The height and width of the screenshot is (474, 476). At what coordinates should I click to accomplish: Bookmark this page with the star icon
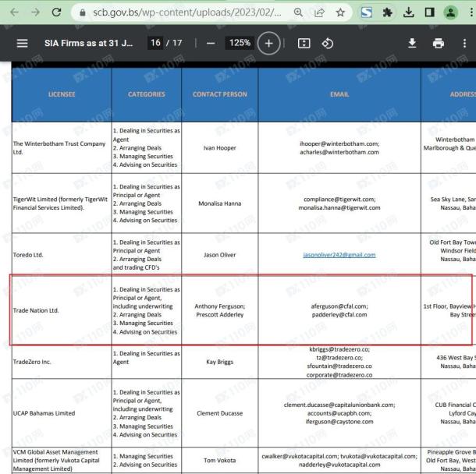[340, 12]
